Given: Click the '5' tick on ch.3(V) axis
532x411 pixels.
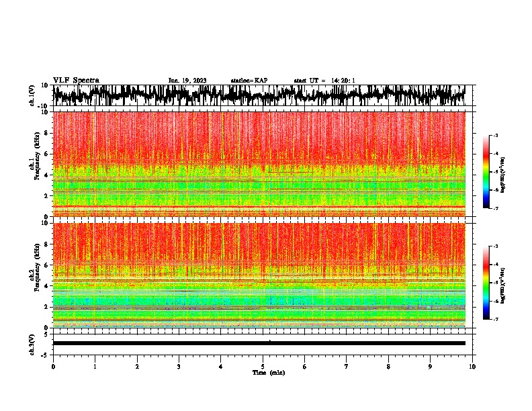Looking at the screenshot, I should (x=46, y=334).
